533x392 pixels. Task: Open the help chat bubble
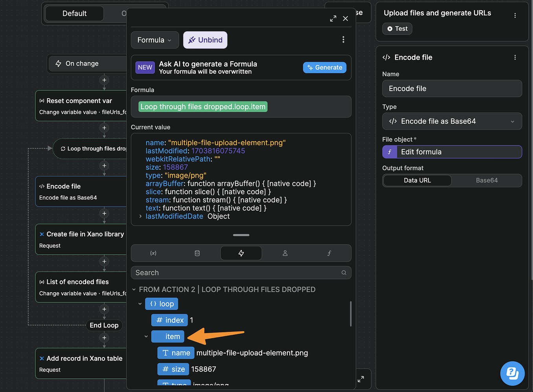click(x=512, y=374)
